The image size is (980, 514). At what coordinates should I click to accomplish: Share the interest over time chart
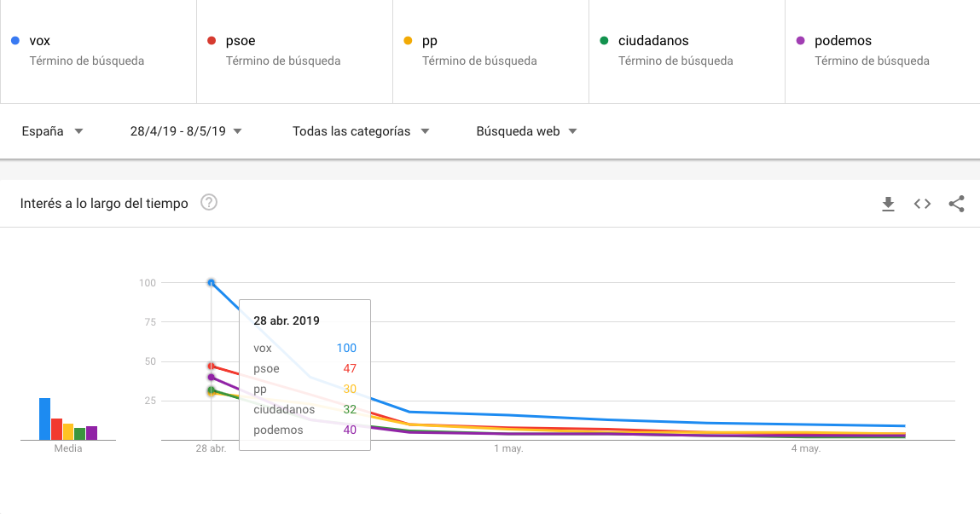coord(956,204)
